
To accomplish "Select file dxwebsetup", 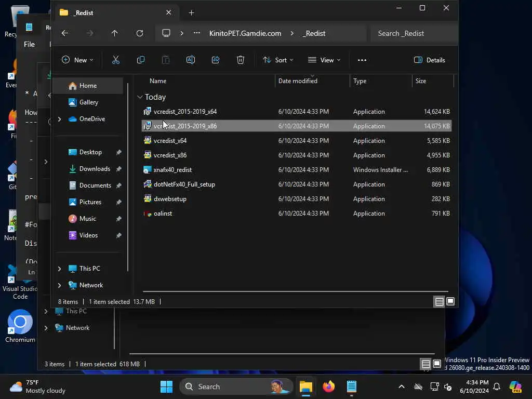I will pyautogui.click(x=296, y=199).
